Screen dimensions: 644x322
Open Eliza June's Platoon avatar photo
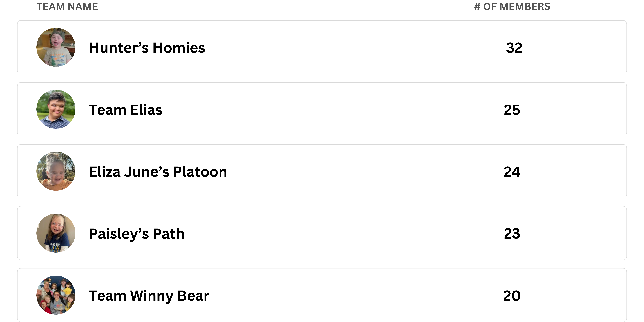56,171
